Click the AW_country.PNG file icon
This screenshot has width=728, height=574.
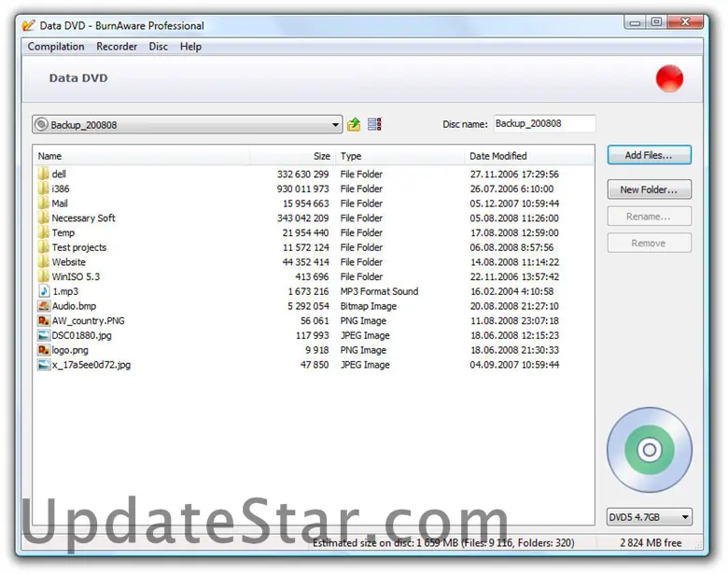coord(44,320)
